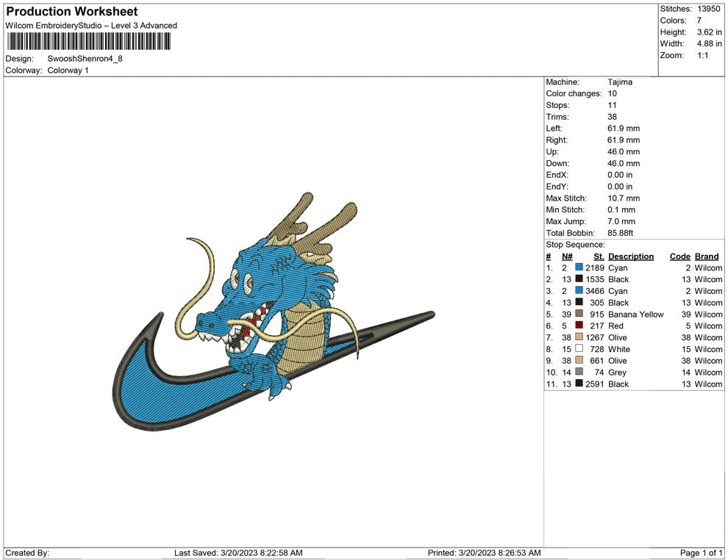Click the Colors value '7'
The width and height of the screenshot is (728, 560).
pyautogui.click(x=699, y=21)
